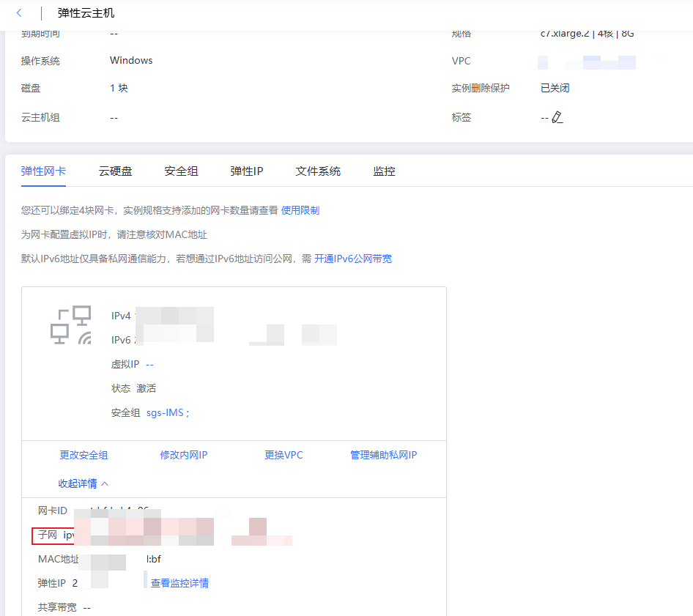This screenshot has width=693, height=616.
Task: Select the 弹性网卡 tab
Action: [x=43, y=171]
